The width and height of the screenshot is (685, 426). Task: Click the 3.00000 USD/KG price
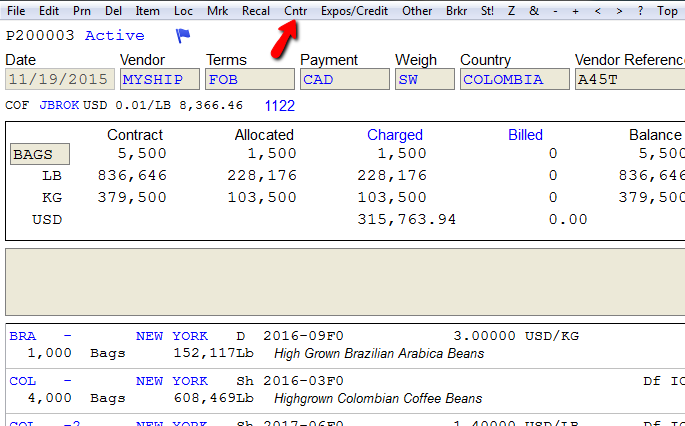(x=516, y=336)
